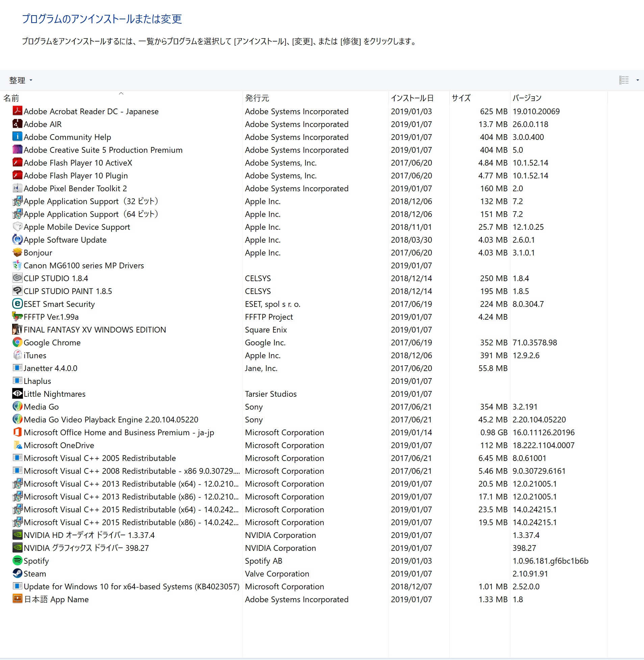Image resolution: width=644 pixels, height=660 pixels.
Task: Click the Jane, Inc. publisher cell
Action: pos(261,368)
